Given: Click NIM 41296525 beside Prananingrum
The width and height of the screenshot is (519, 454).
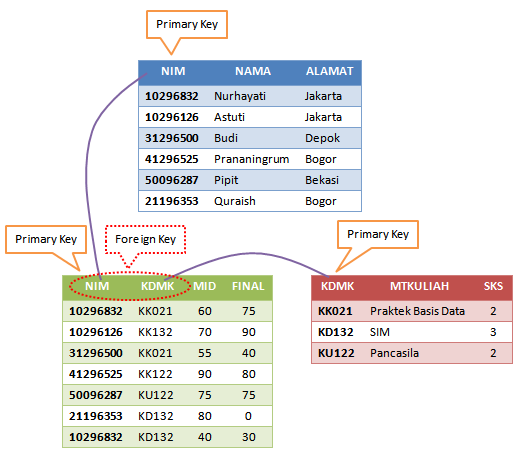Looking at the screenshot, I should tap(172, 159).
